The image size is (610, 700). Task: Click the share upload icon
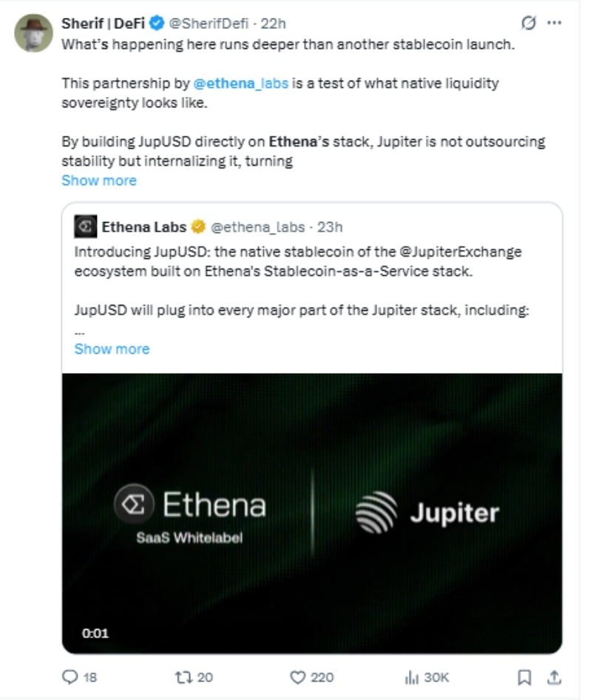point(555,677)
